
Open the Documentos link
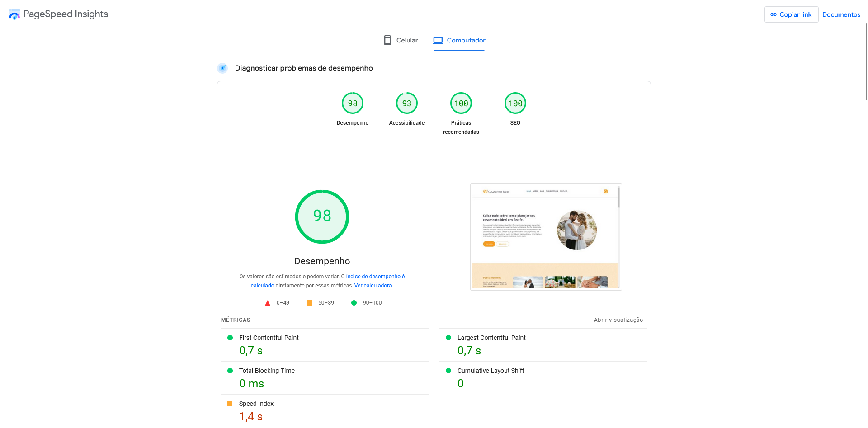(841, 14)
